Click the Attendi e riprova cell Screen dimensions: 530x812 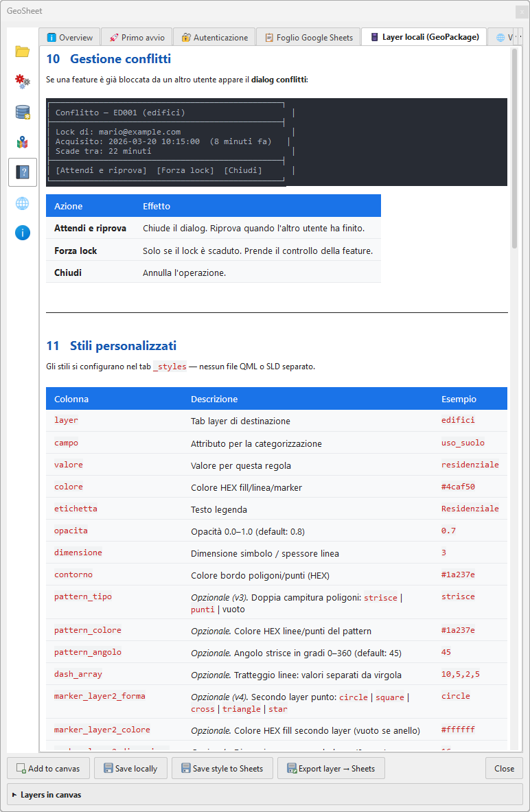pos(90,229)
